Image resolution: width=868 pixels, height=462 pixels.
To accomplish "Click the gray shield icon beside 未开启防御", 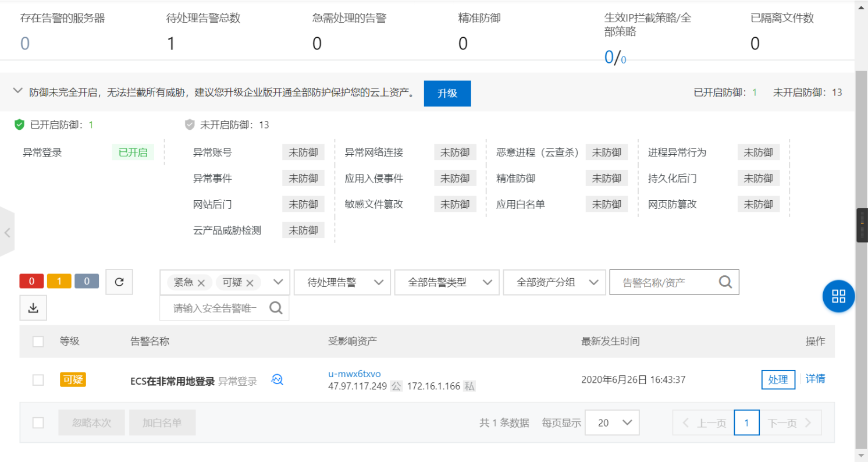I will click(x=189, y=125).
